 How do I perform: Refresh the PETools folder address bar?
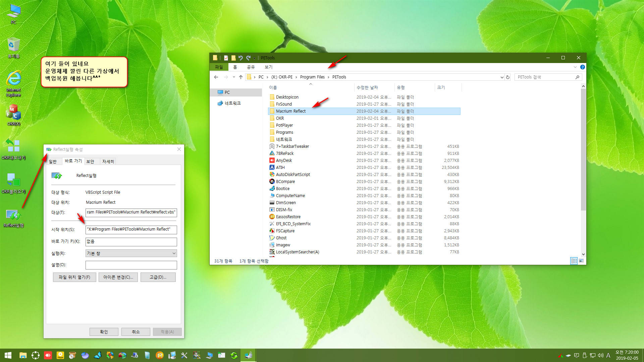click(508, 77)
